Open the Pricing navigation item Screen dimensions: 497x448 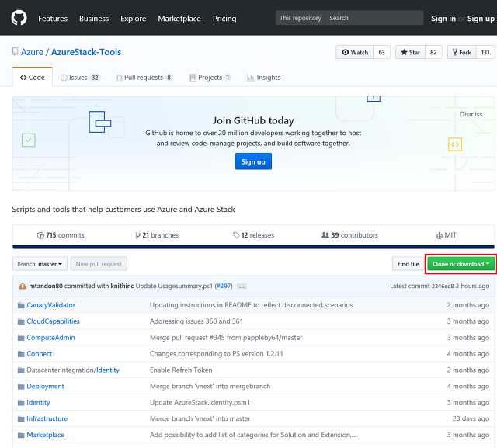click(224, 19)
